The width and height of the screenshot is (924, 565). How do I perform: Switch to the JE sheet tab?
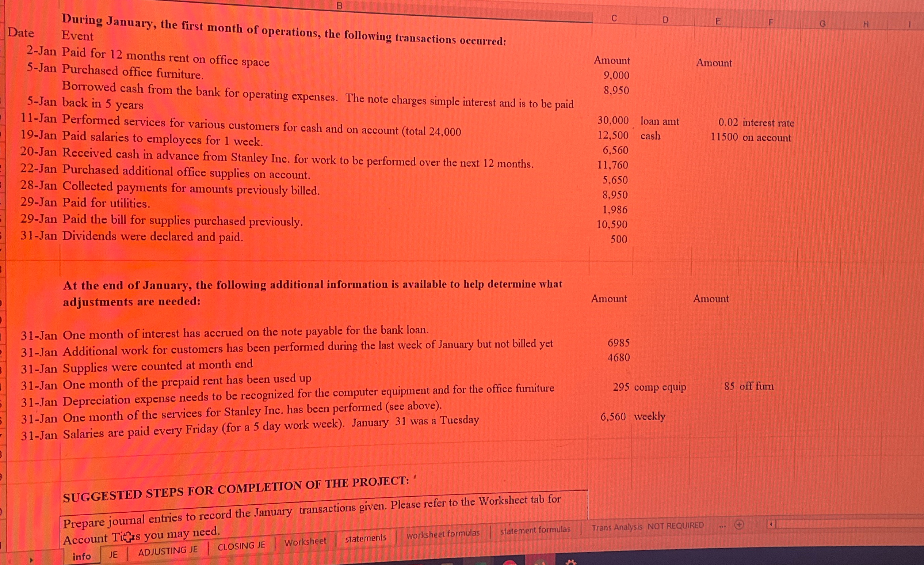(x=114, y=554)
